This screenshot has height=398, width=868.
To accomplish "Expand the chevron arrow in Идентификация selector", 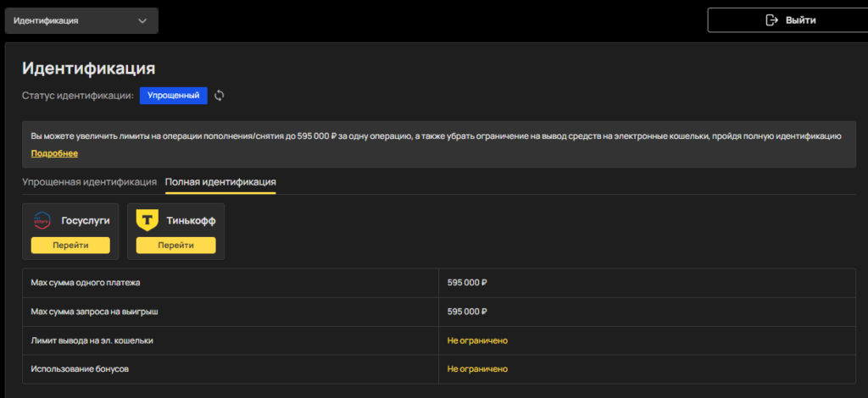I will [142, 21].
